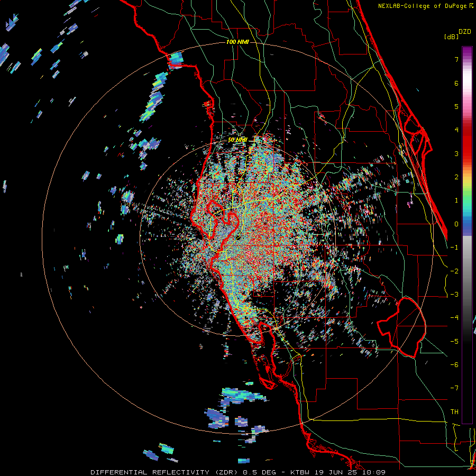
Task: Click the 6 value on the scale
Action: pos(456,83)
